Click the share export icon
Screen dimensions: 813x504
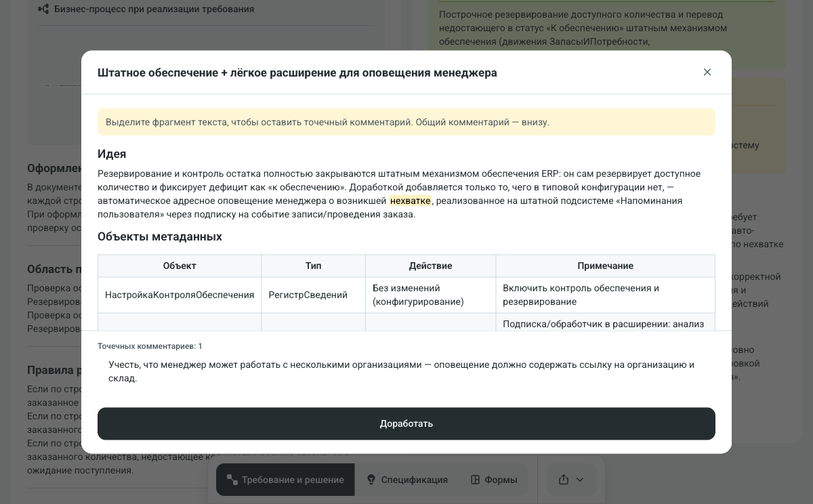pos(564,480)
